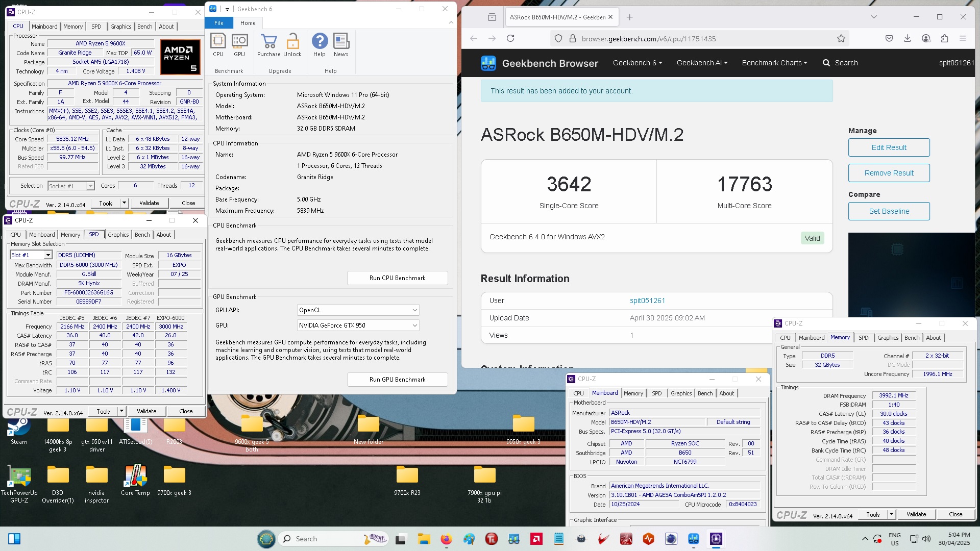The height and width of the screenshot is (551, 980).
Task: Select the 9700x R23 desktop folder
Action: pos(407,481)
